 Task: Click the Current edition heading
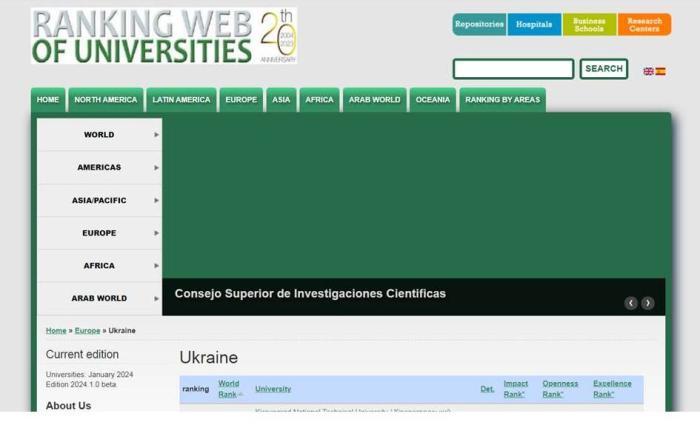click(82, 354)
